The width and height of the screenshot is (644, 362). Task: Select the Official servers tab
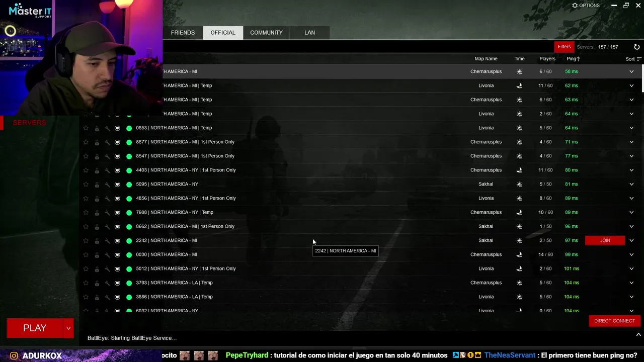coord(223,33)
